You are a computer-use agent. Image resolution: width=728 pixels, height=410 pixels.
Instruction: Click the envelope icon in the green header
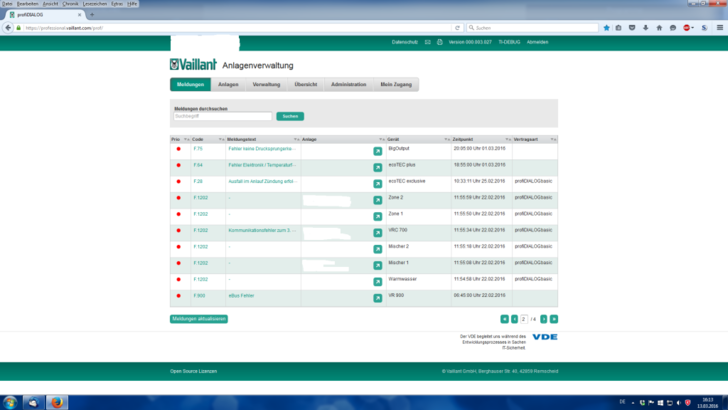point(427,42)
